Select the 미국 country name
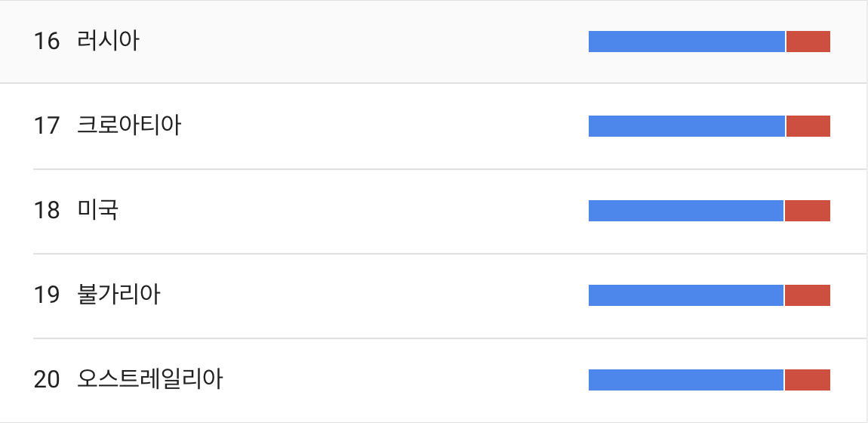Image resolution: width=868 pixels, height=423 pixels. tap(97, 211)
